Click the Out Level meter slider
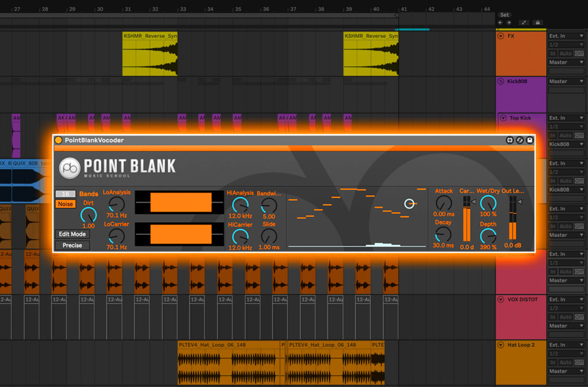588x387 pixels. point(513,218)
